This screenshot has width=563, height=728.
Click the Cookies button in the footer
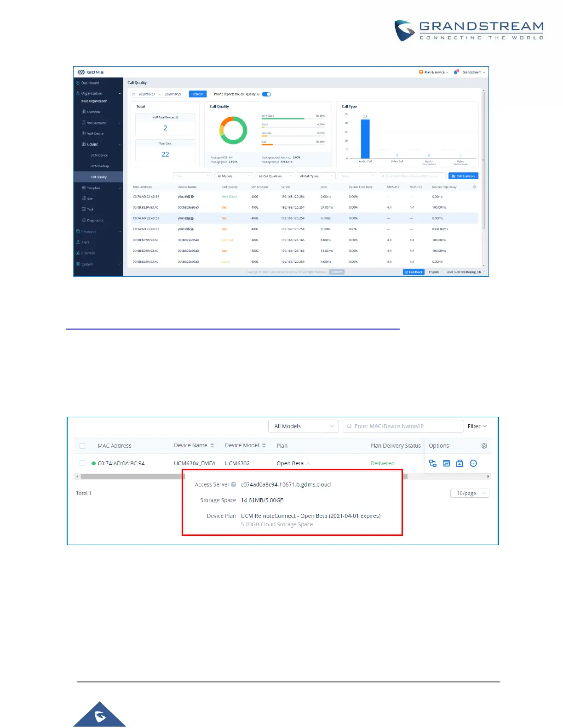337,272
